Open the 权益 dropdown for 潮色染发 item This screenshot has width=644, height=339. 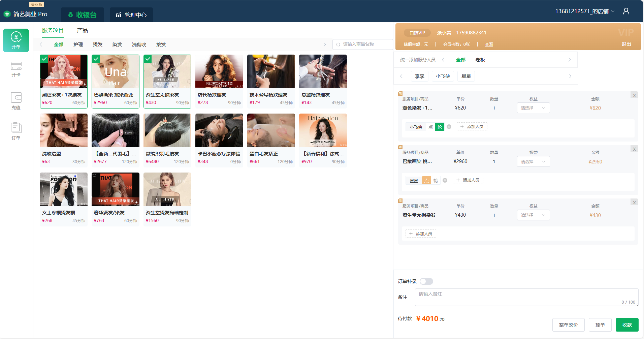pos(533,108)
